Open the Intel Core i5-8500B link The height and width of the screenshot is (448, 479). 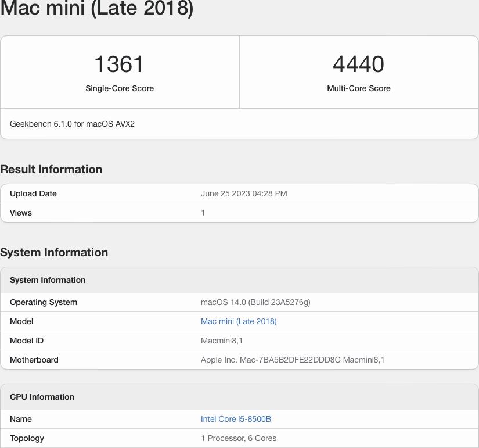point(236,419)
